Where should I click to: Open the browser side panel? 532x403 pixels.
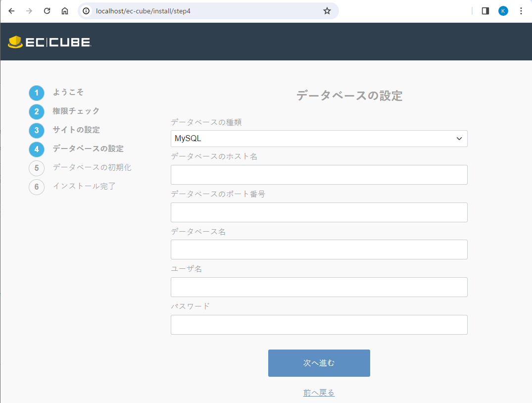click(x=485, y=11)
